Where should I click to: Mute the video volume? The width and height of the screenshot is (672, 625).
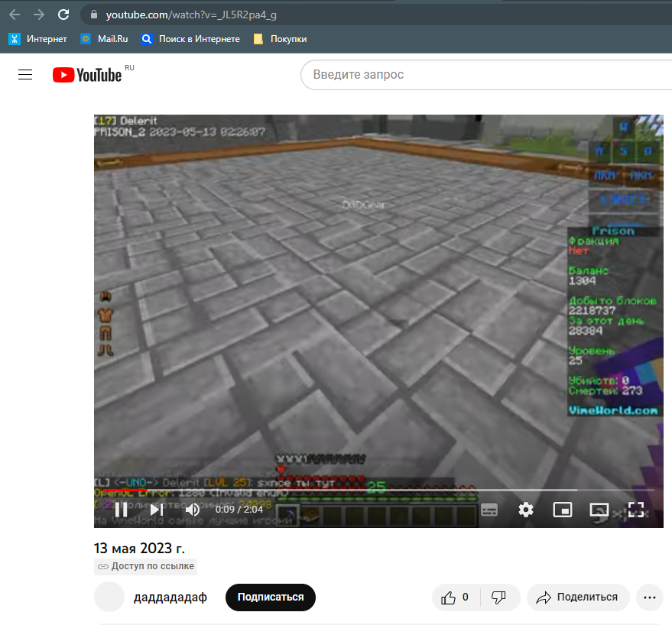pyautogui.click(x=193, y=510)
